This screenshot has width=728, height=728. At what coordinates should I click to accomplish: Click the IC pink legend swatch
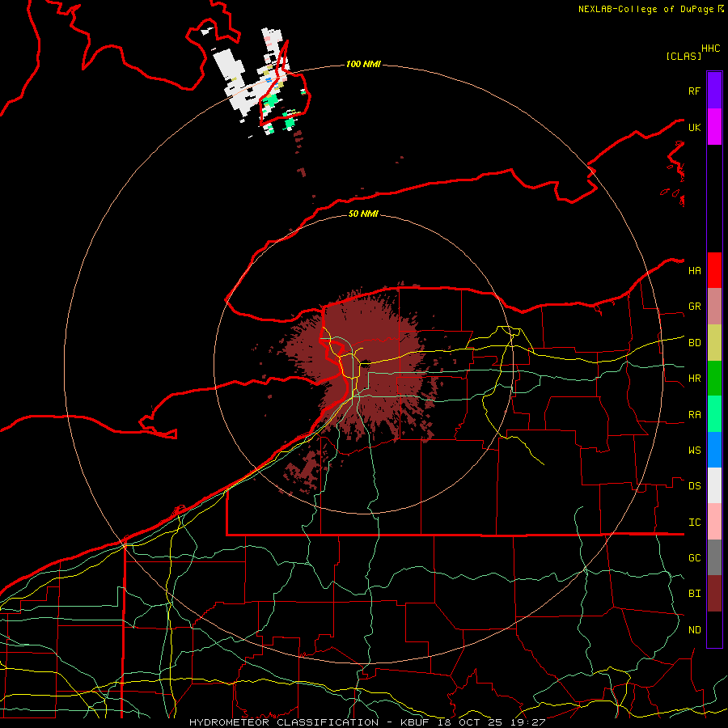[x=714, y=522]
